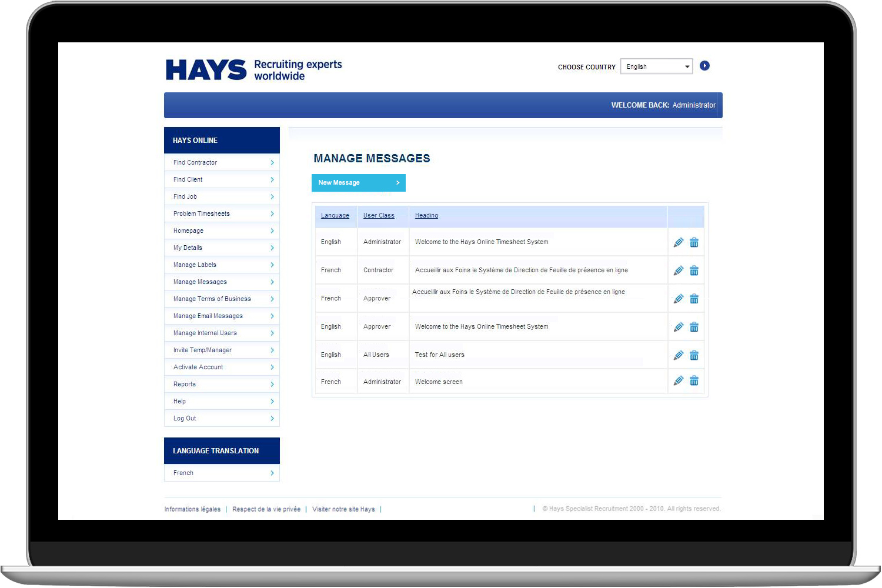Edit the French Contractor message
The height and width of the screenshot is (588, 882).
pyautogui.click(x=679, y=270)
